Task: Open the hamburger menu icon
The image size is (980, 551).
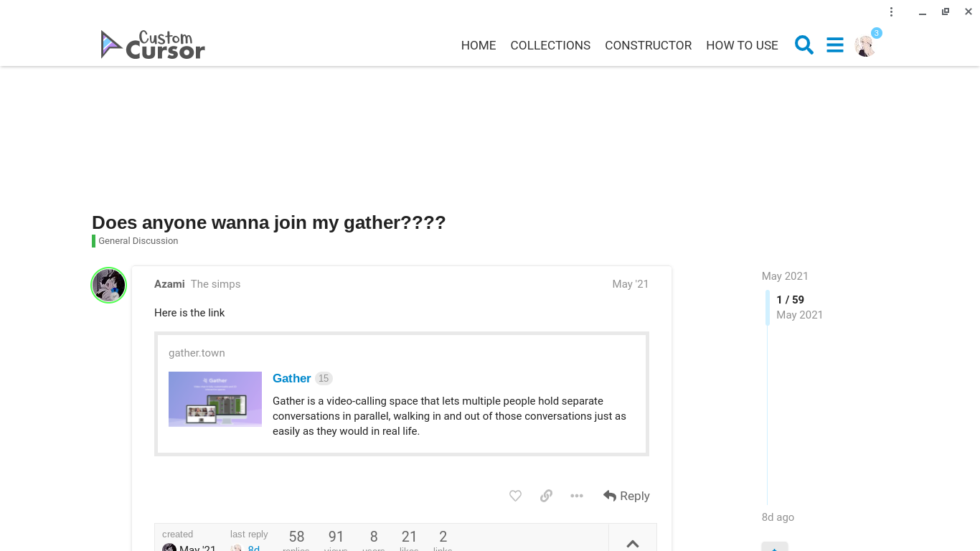Action: [x=835, y=45]
